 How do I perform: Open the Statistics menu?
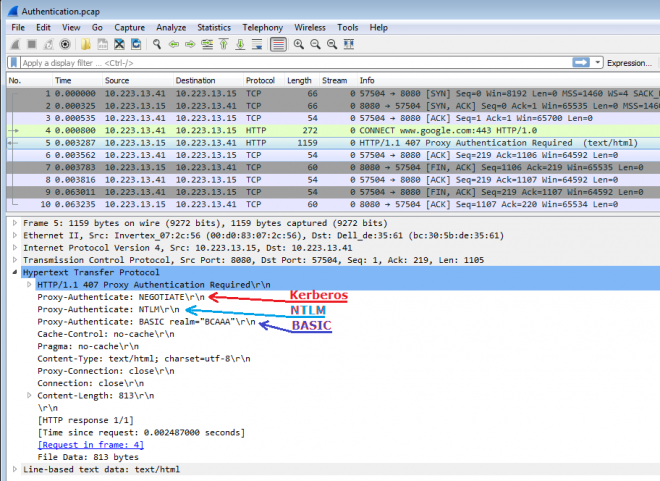[213, 27]
